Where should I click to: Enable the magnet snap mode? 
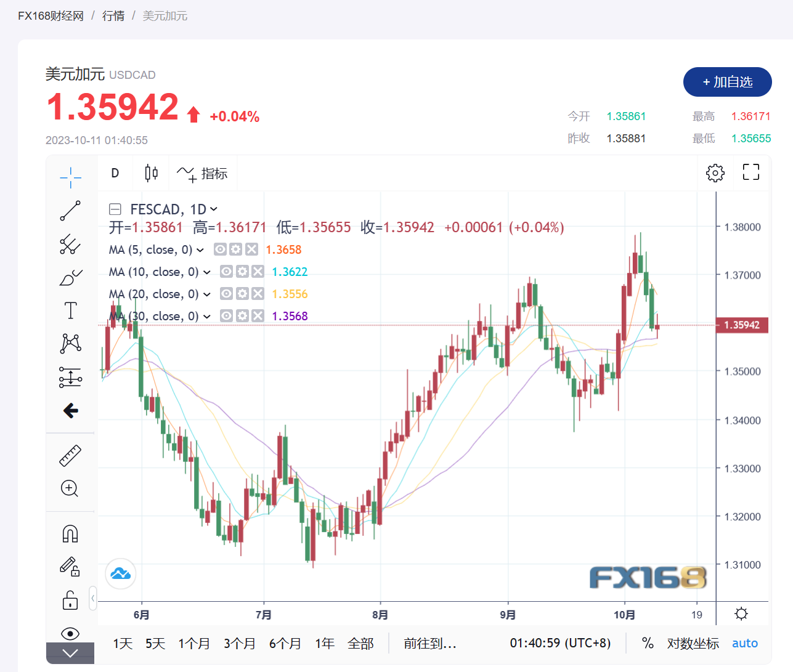(70, 533)
